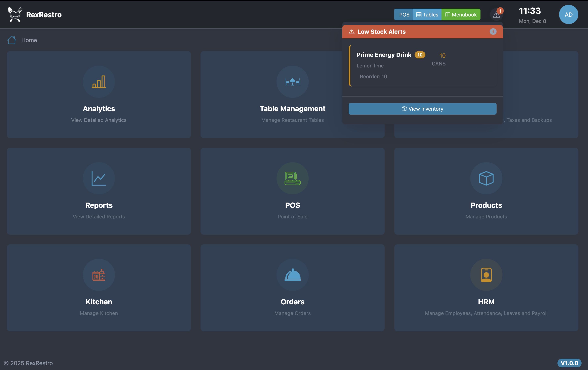Open Table Management dining table icon
The width and height of the screenshot is (588, 370).
[292, 82]
